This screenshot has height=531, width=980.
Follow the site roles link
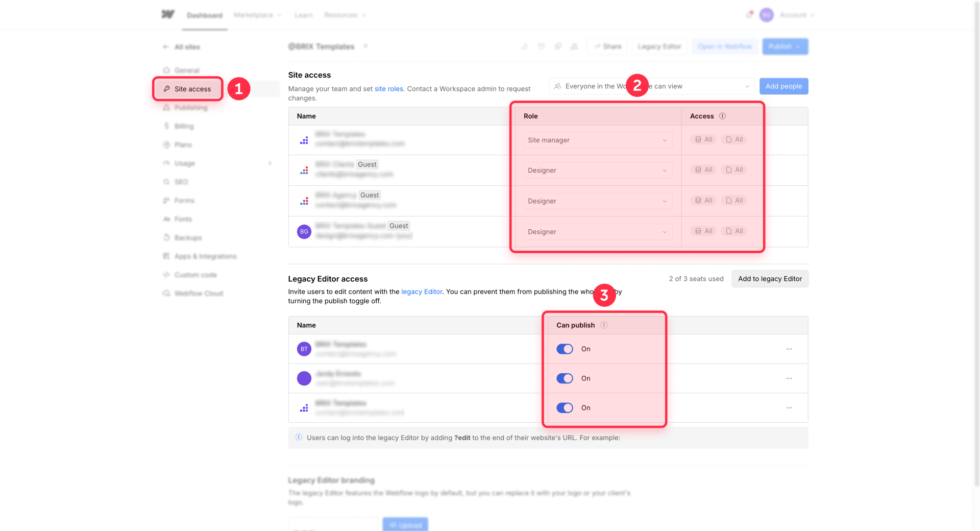click(x=389, y=89)
